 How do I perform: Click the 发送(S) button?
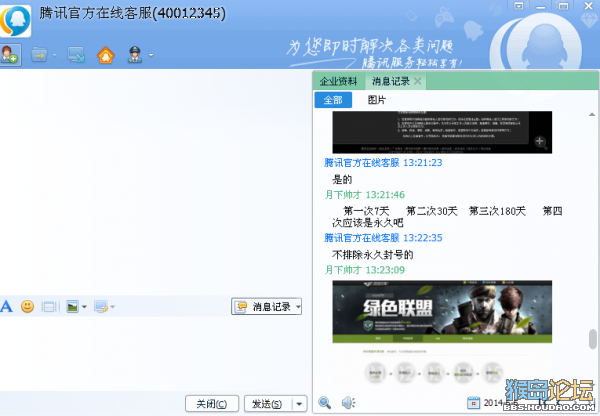[268, 404]
